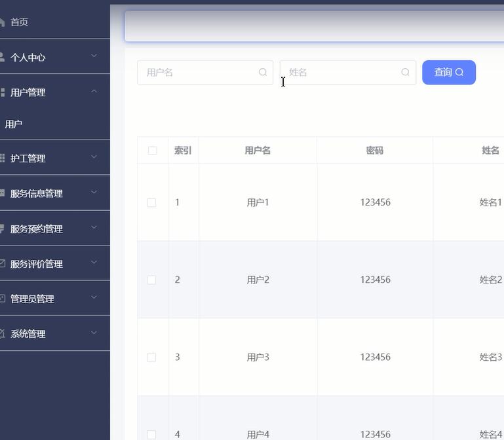Click the home icon beside 首页
Screen dimensions: 504x440
2,22
